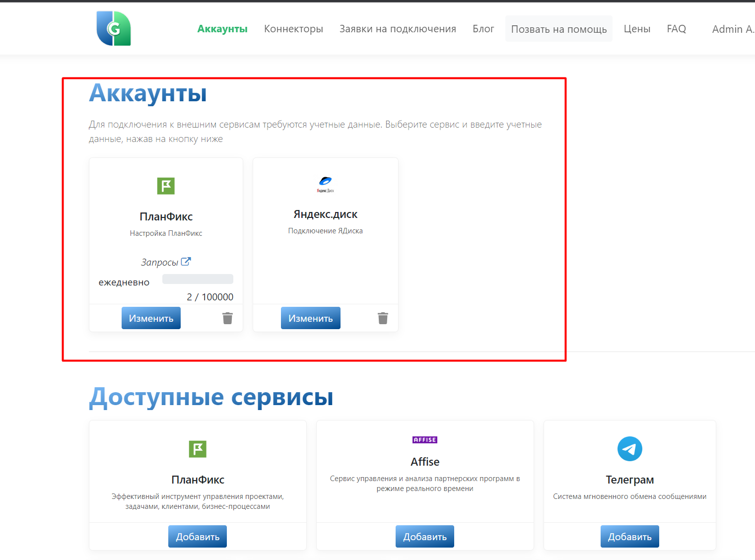
Task: Open the Цены page
Action: pos(637,29)
